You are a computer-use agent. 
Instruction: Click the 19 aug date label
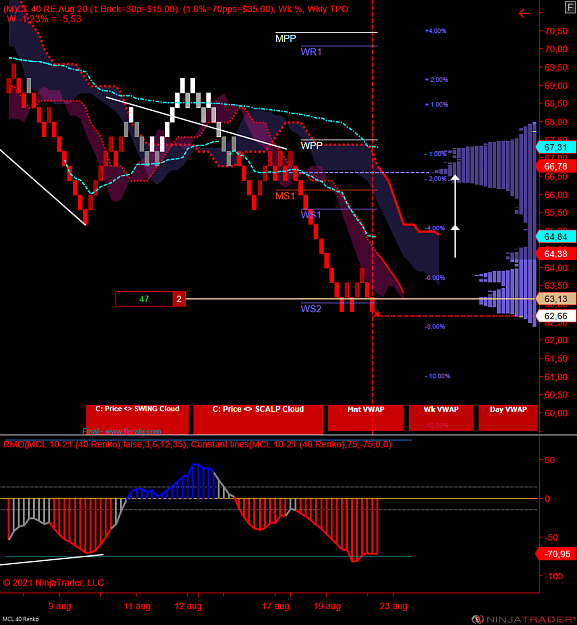[327, 606]
